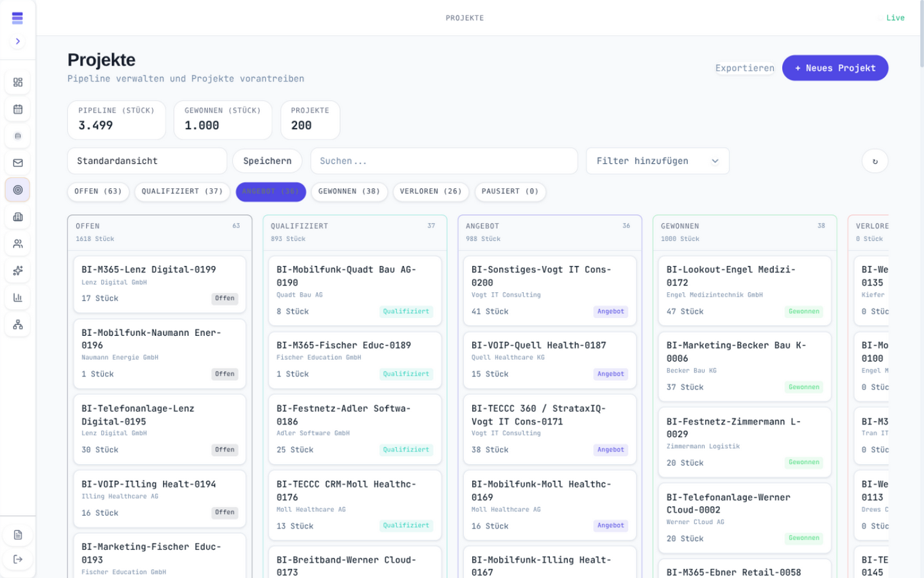Open the BI-M365-Fischer Educ-0189 card

coord(355,360)
